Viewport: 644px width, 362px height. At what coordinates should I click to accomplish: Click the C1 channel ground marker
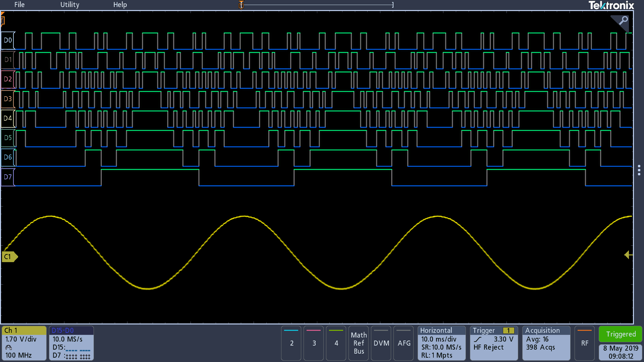coord(9,257)
